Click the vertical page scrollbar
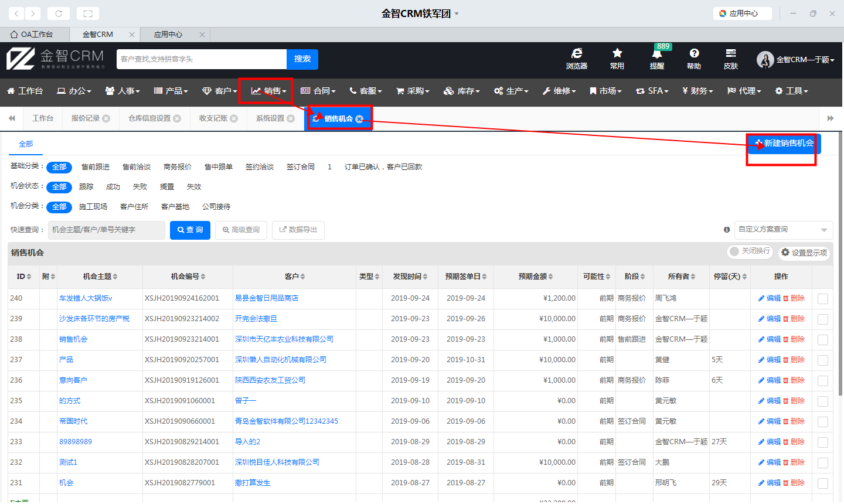This screenshot has height=504, width=844. coord(840,264)
